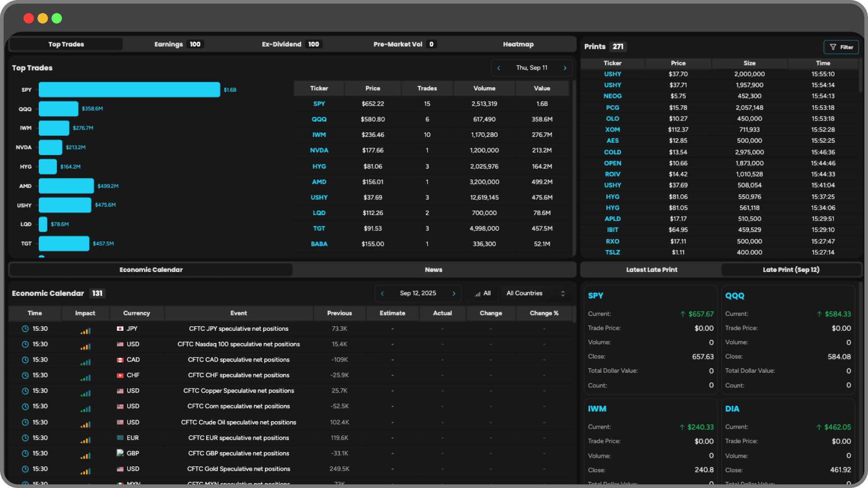868x488 pixels.
Task: Open the Prints Filter button
Action: point(841,47)
